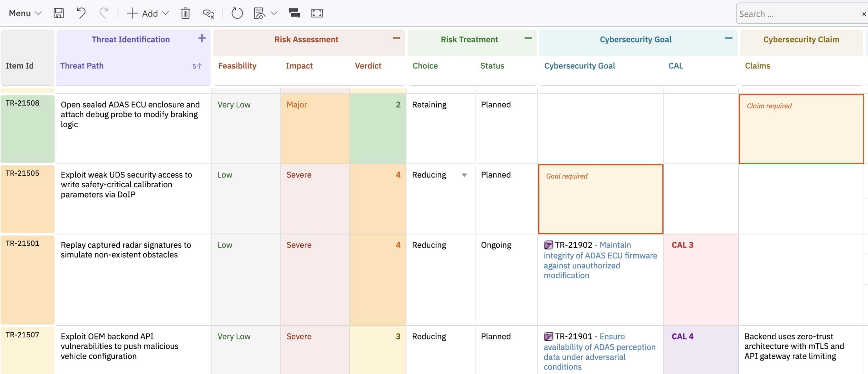The width and height of the screenshot is (868, 374).
Task: Collapse the Cybersecurity Goal column group
Action: (x=729, y=38)
